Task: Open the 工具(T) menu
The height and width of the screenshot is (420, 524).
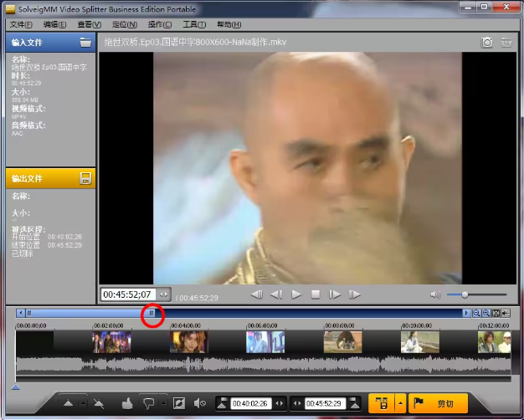Action: click(194, 24)
